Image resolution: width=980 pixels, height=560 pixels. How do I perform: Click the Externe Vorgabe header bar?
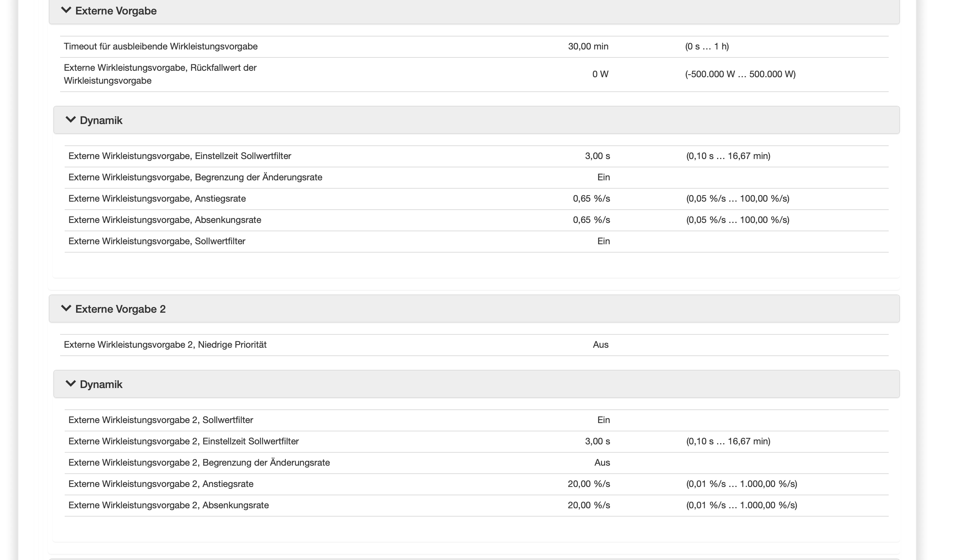coord(474,11)
